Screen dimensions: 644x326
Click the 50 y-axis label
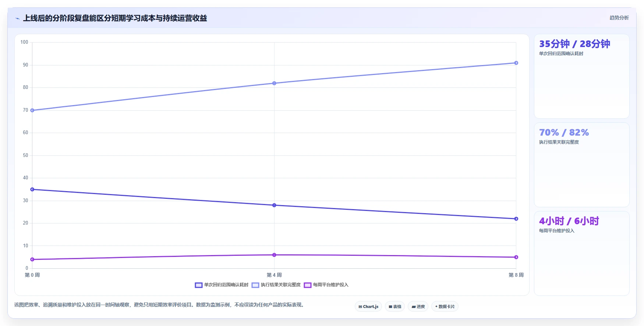(25, 155)
